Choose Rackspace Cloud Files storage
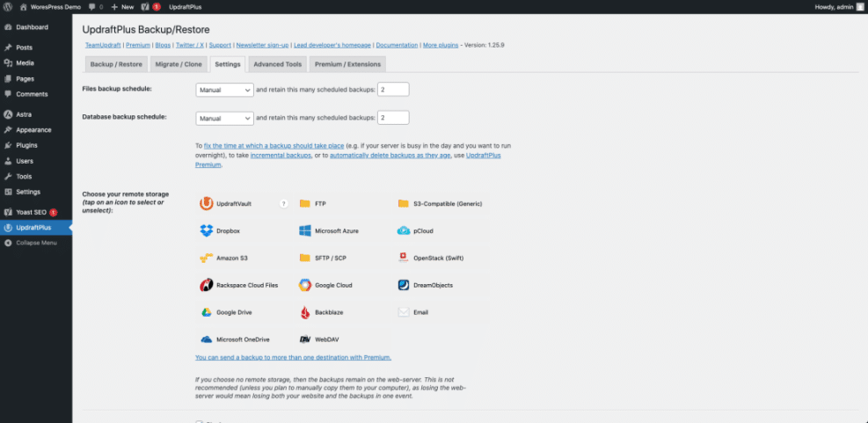 (x=244, y=285)
